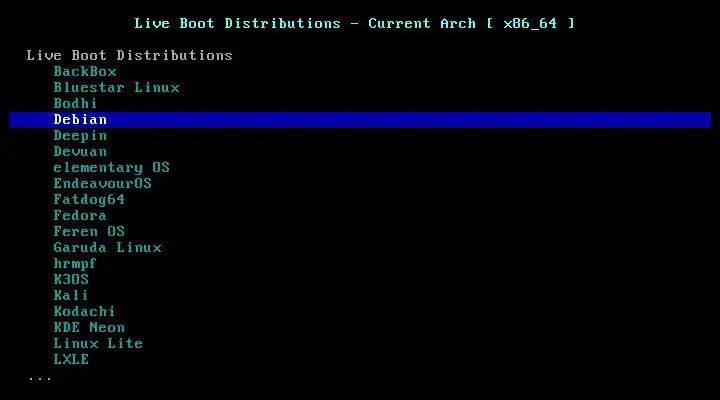Select the K3OS menu entry
Image resolution: width=720 pixels, height=400 pixels.
71,280
